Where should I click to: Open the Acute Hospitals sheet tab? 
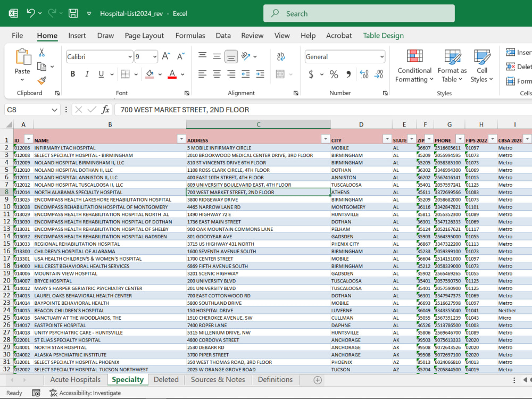coord(76,380)
